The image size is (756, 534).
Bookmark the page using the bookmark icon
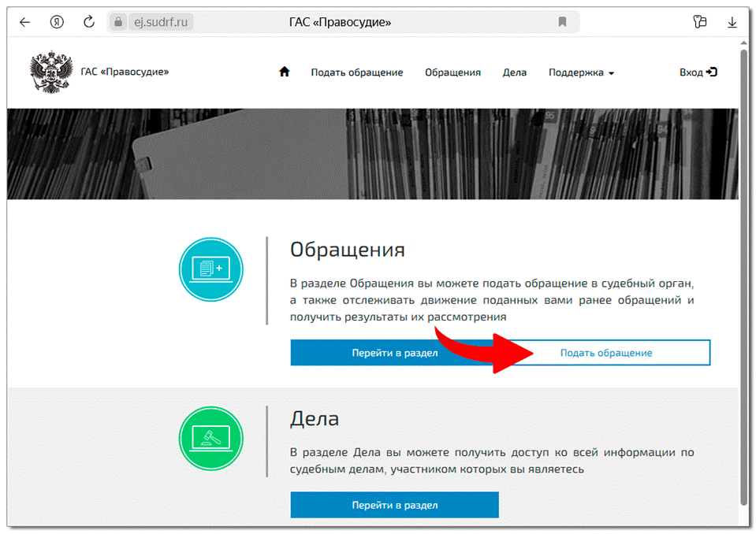click(562, 22)
